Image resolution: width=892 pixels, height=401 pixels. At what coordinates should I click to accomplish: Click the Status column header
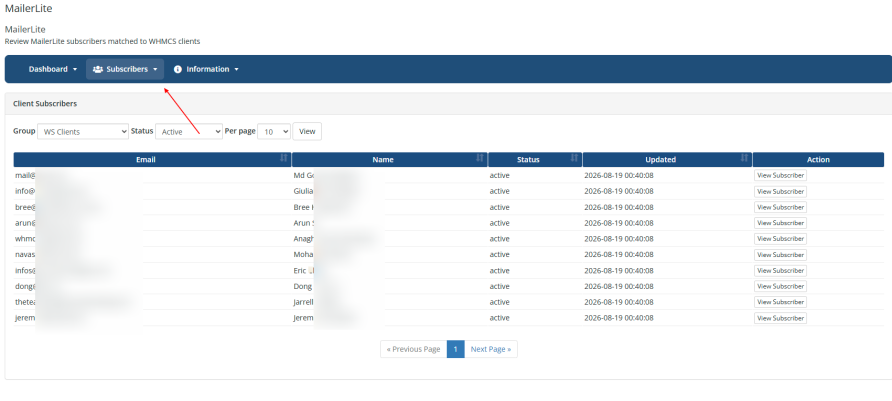535,159
